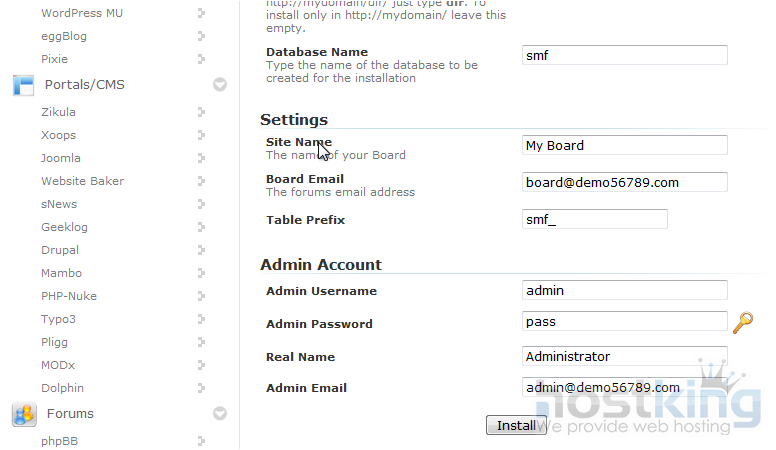Select the Real Name text field
The image size is (776, 450).
click(624, 356)
